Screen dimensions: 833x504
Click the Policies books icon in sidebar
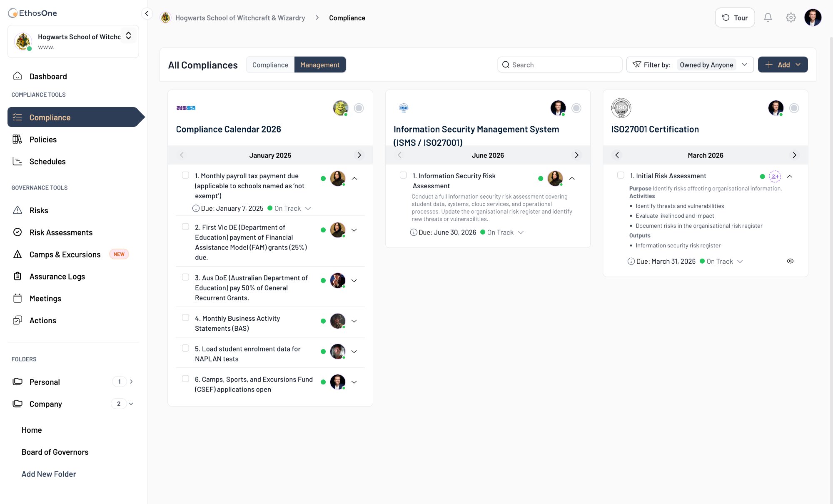click(17, 139)
